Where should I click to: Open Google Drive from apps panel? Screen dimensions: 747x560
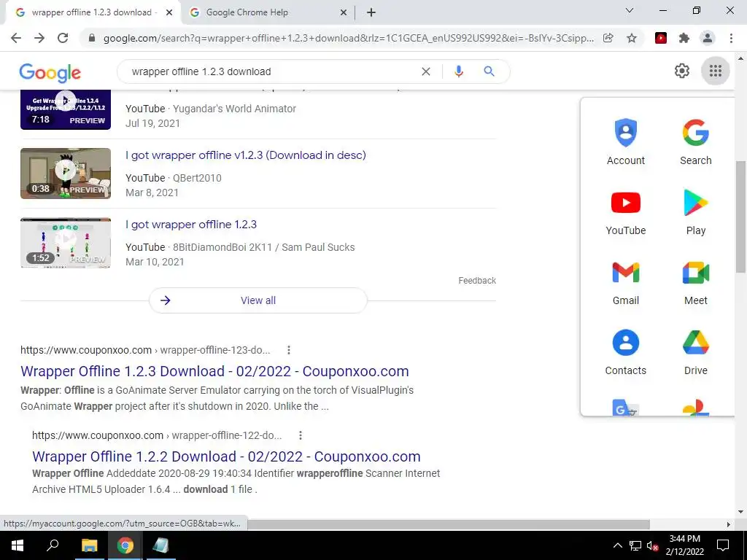pos(695,352)
